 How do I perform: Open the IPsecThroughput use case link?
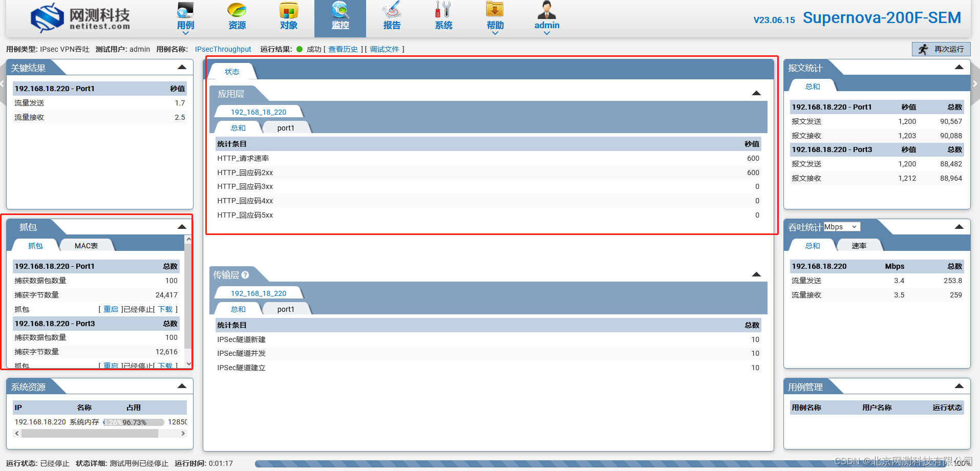coord(223,49)
